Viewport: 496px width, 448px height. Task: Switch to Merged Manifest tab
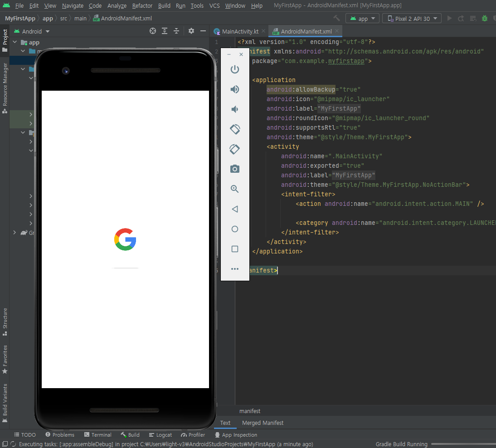[x=263, y=423]
